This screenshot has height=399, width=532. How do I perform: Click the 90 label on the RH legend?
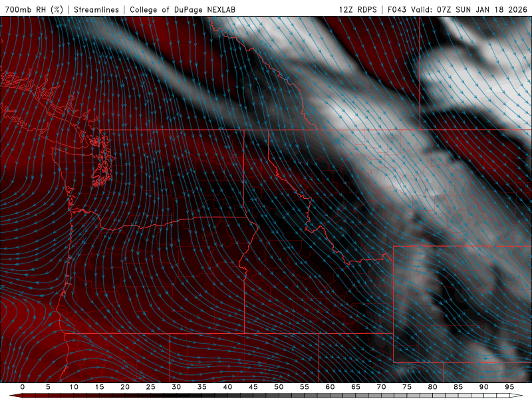click(x=483, y=387)
